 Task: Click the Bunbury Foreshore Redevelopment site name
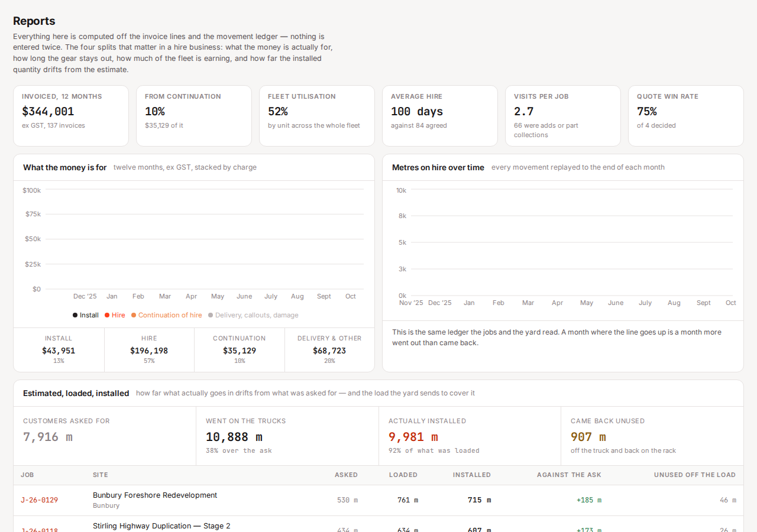[155, 495]
